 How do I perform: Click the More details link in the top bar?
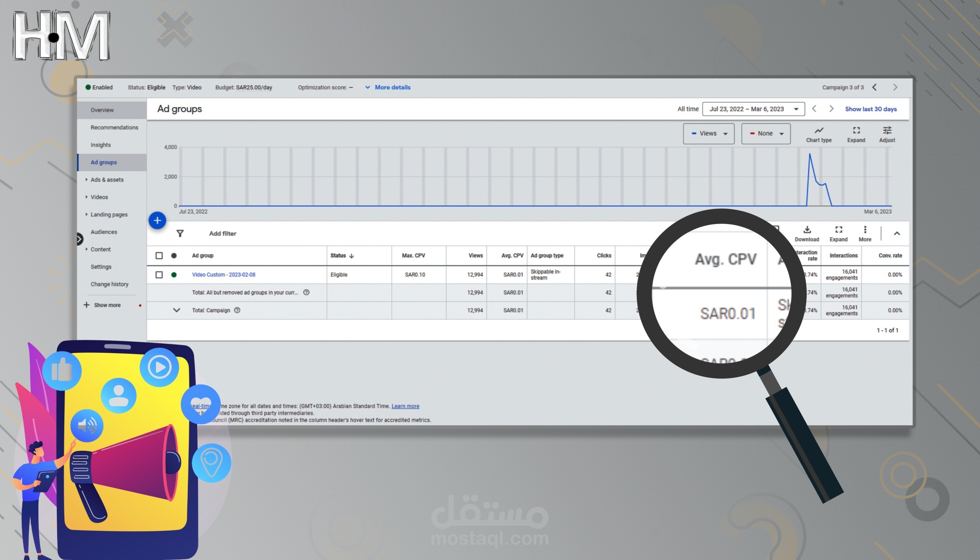point(392,87)
